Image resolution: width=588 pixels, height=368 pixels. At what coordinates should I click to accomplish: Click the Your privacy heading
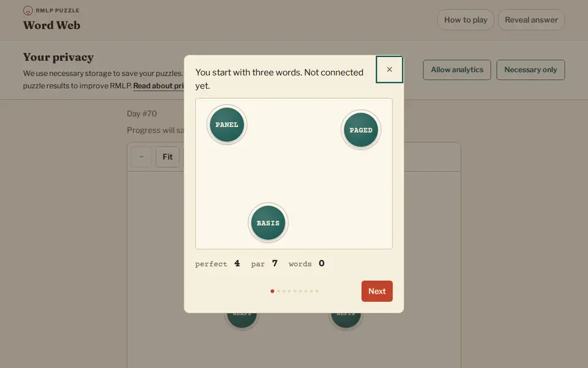pos(58,57)
